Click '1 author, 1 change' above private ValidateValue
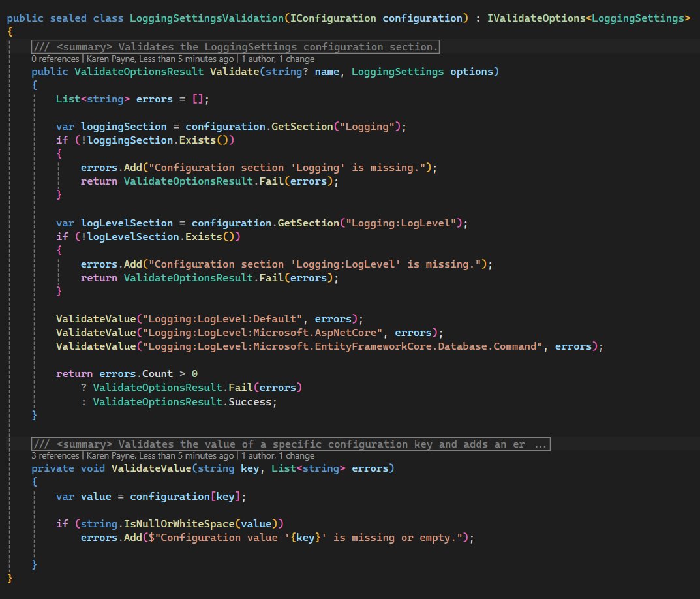Screen dimensions: 700x599 tap(278, 455)
